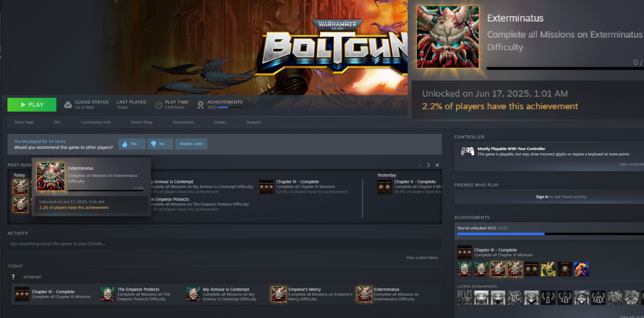Click the activity status input field
The image size is (644, 318).
tap(224, 244)
